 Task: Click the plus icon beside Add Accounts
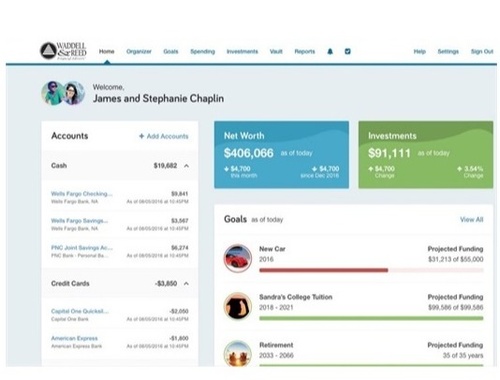[141, 136]
